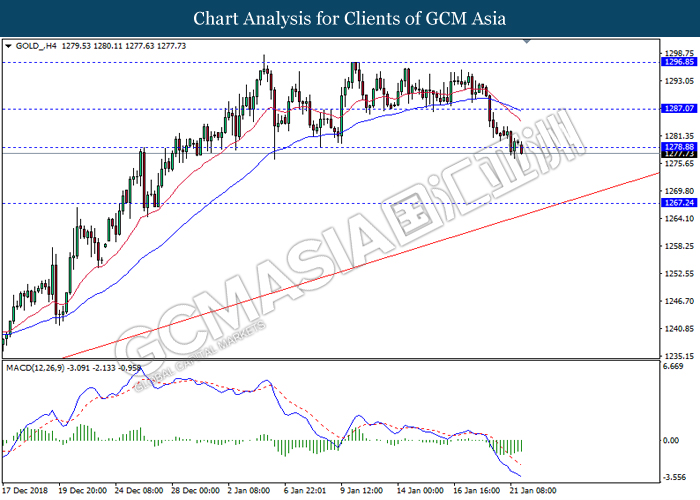Click the 0.00 value on MACD axis
Viewport: 700px width, 500px height.
671,441
